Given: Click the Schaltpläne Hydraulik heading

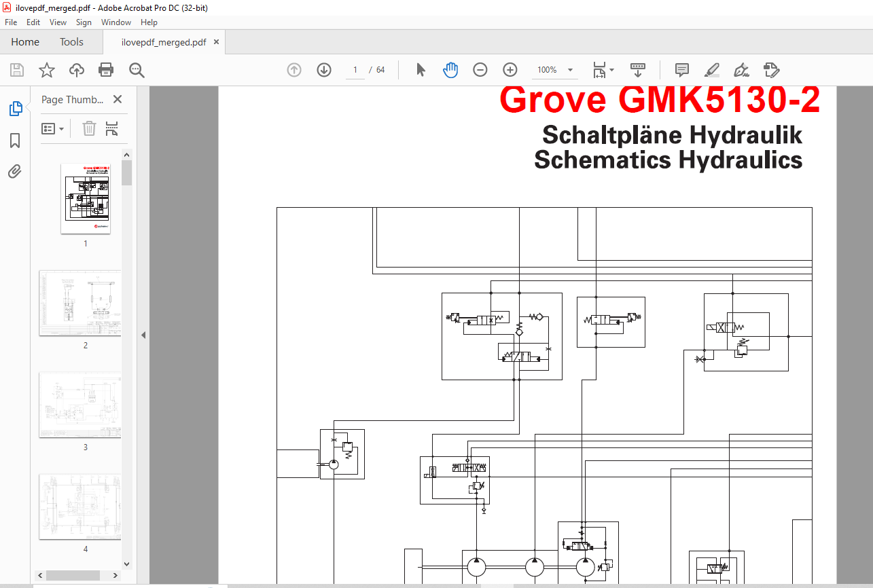Looking at the screenshot, I should (x=673, y=135).
